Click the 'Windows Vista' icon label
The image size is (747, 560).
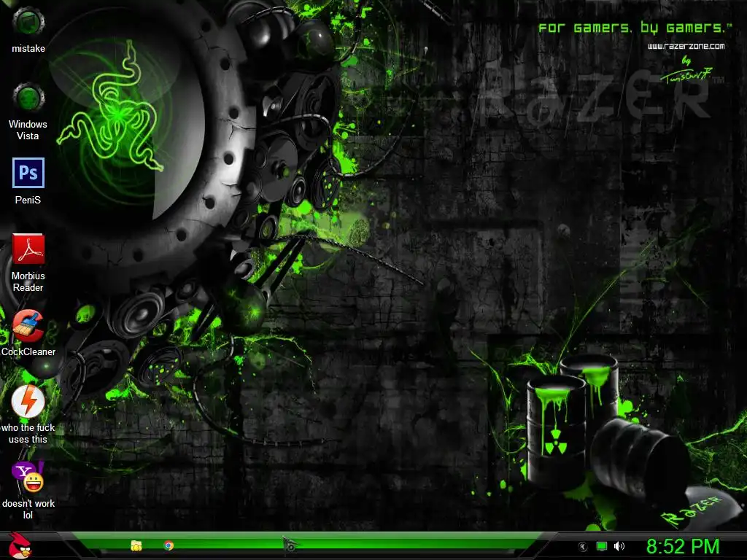click(x=28, y=130)
